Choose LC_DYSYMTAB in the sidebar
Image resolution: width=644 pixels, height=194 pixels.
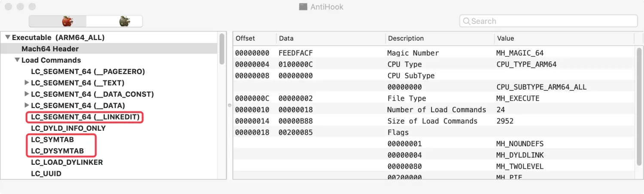coord(57,151)
